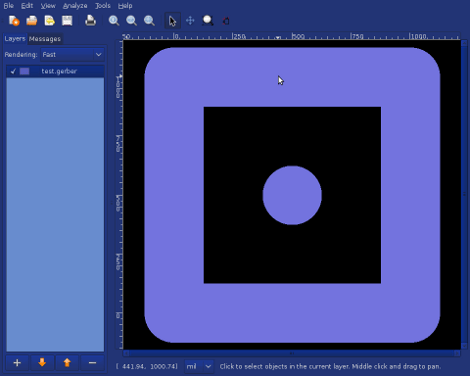470x376 pixels.
Task: Select the Pan tool
Action: (190, 21)
